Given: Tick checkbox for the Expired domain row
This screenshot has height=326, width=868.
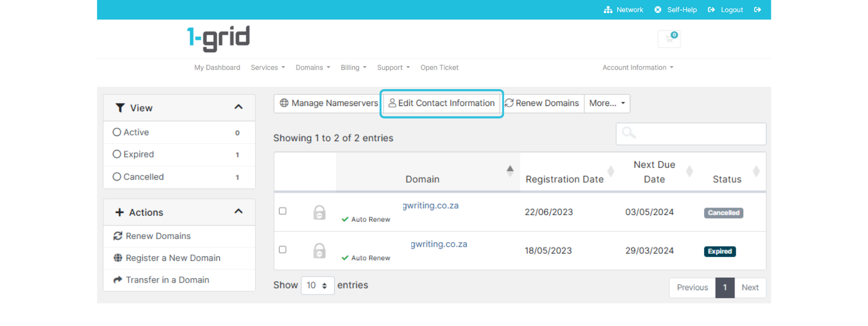Looking at the screenshot, I should click(x=283, y=250).
